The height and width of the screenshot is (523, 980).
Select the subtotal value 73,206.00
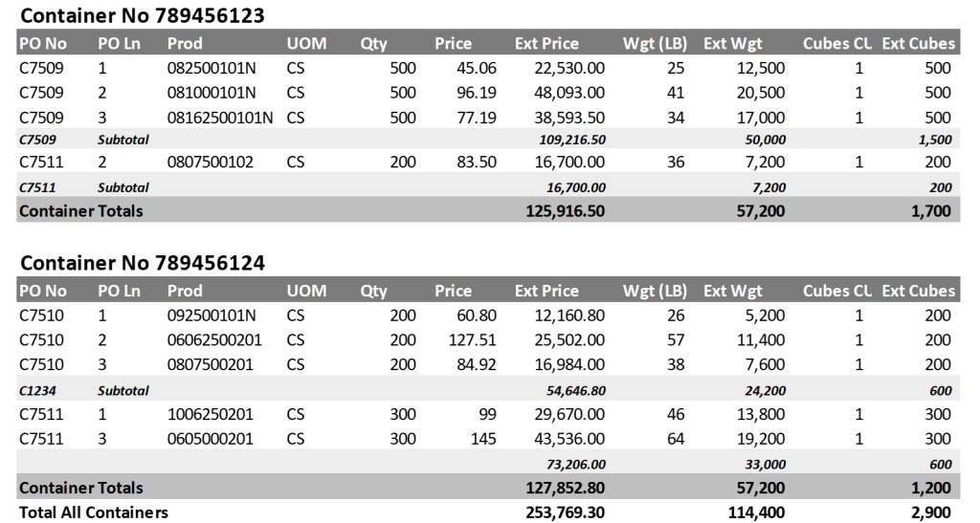576,465
